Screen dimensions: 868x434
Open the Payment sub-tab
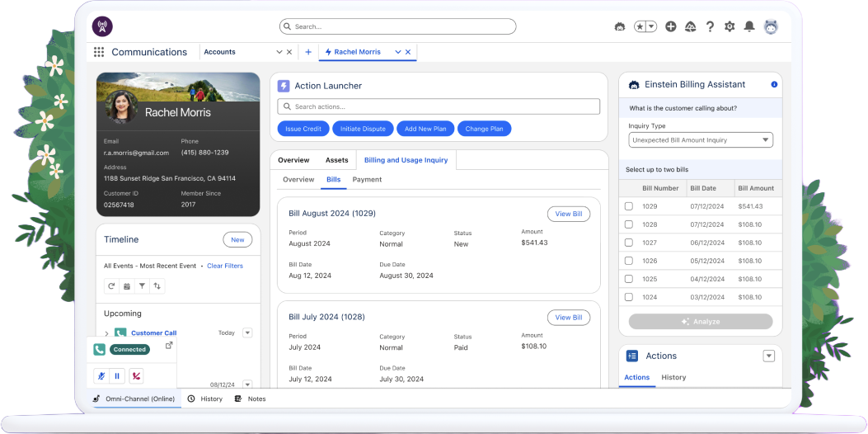[x=367, y=180]
